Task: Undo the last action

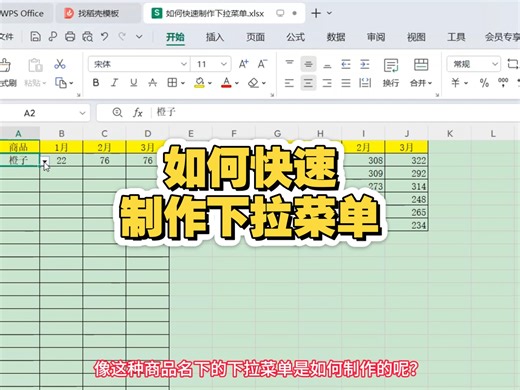Action: 105,36
